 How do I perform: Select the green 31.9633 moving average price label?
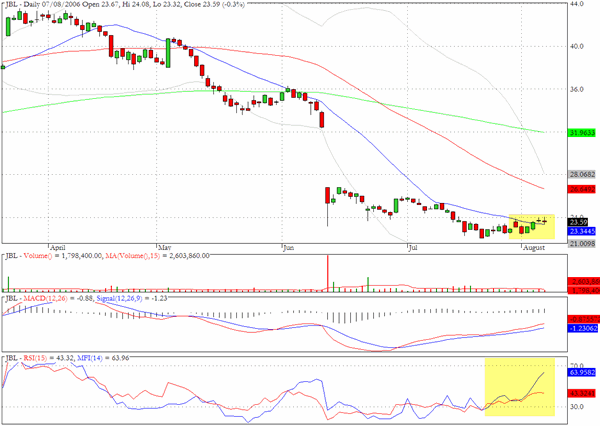(582, 133)
